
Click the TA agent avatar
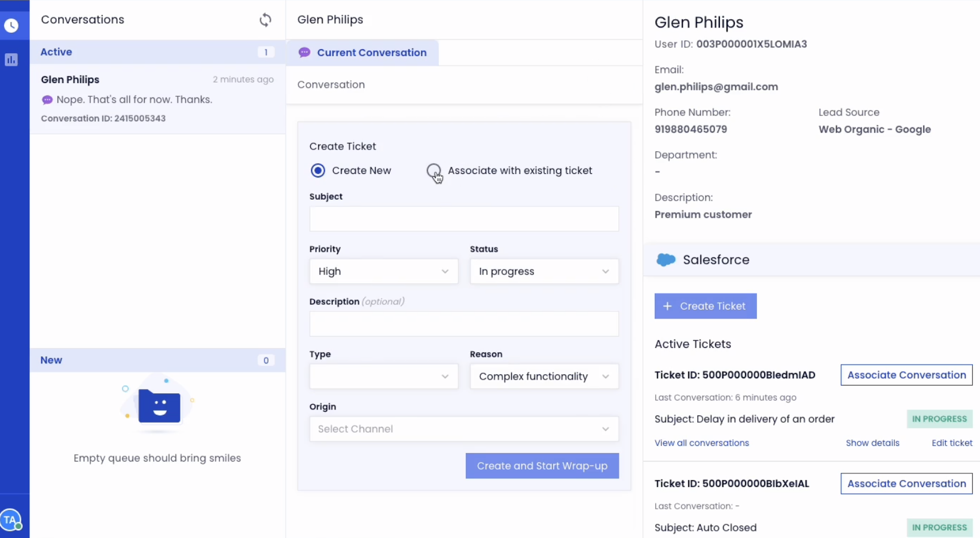(x=11, y=519)
